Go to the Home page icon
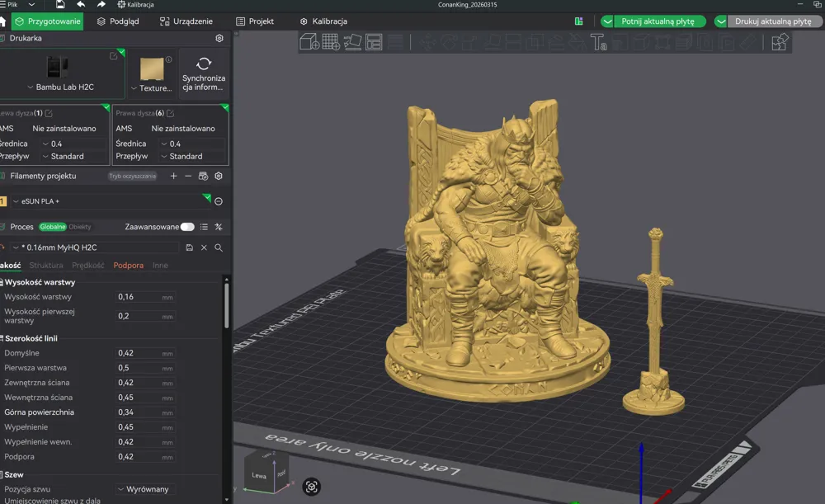The height and width of the screenshot is (504, 825). 2,21
